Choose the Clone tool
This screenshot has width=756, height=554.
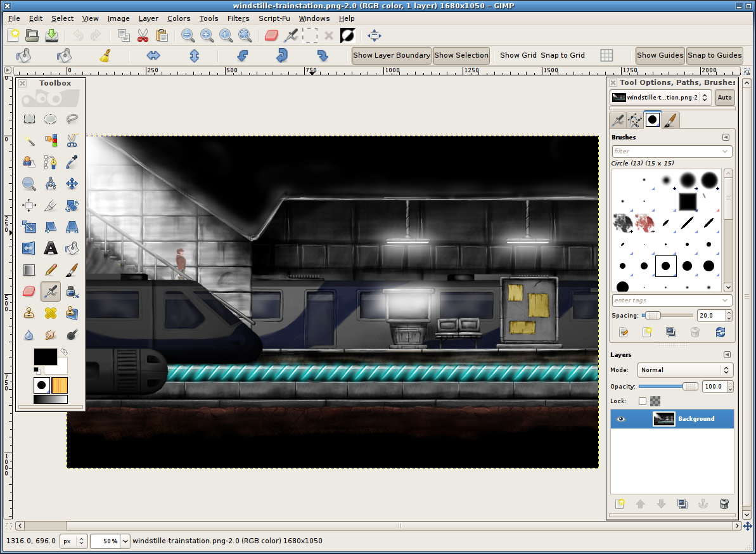[x=29, y=312]
